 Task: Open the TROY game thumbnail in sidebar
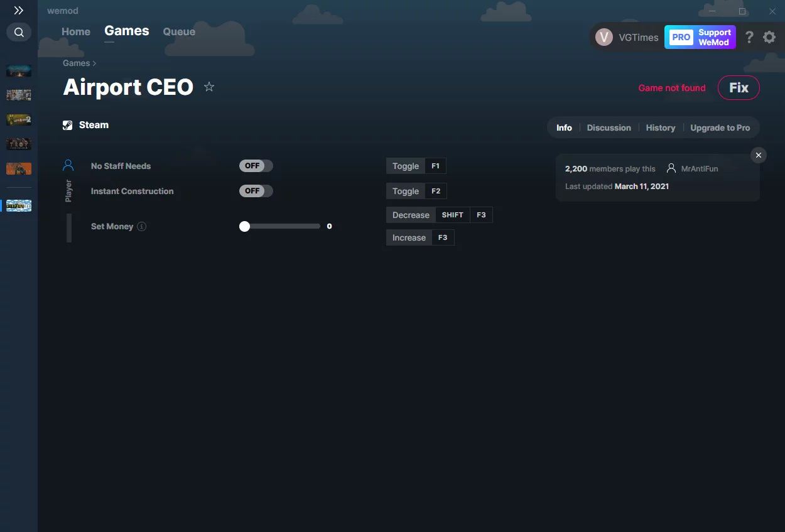19,144
